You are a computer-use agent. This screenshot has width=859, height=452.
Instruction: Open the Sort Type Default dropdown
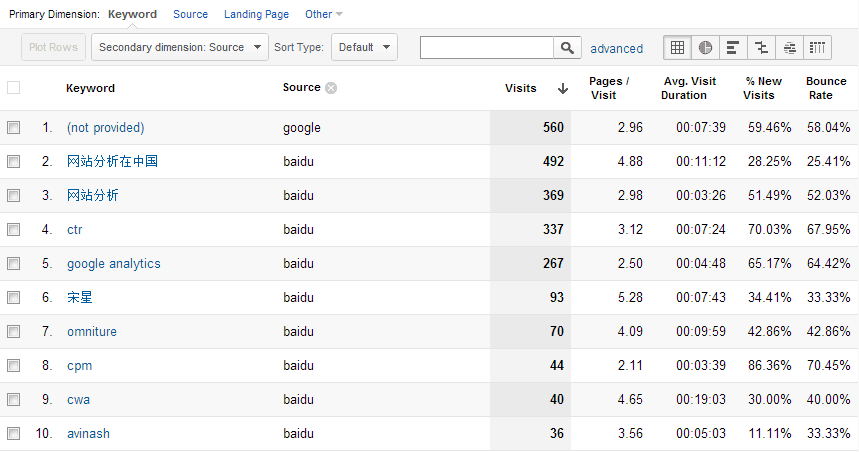[x=364, y=47]
